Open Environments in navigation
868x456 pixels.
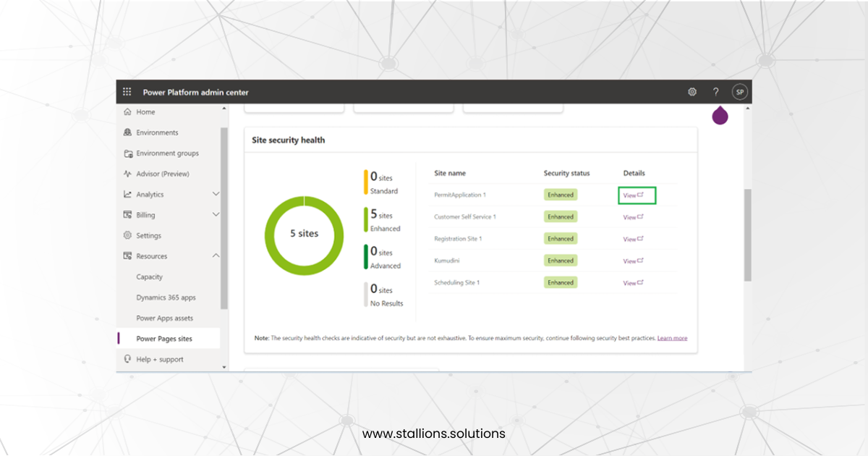(157, 132)
